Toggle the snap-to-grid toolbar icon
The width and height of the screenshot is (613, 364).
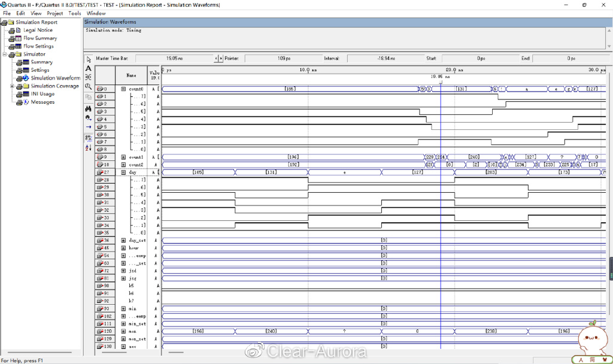pyautogui.click(x=89, y=138)
